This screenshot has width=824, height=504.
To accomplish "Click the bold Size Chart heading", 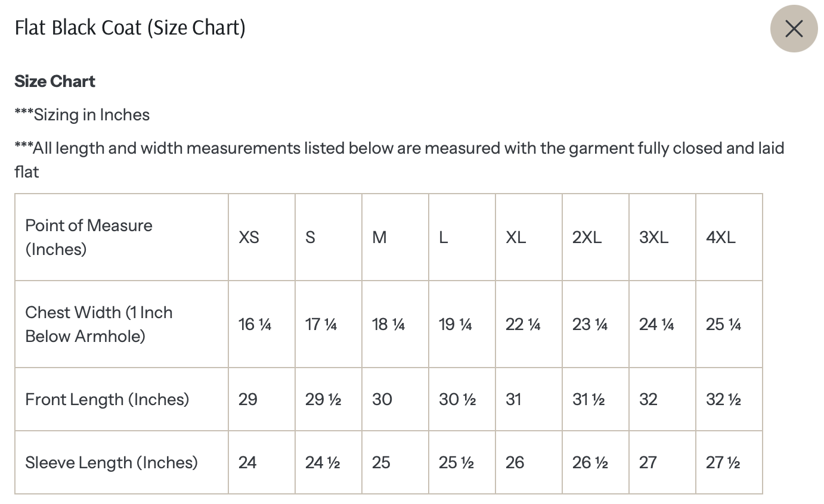I will (x=55, y=81).
